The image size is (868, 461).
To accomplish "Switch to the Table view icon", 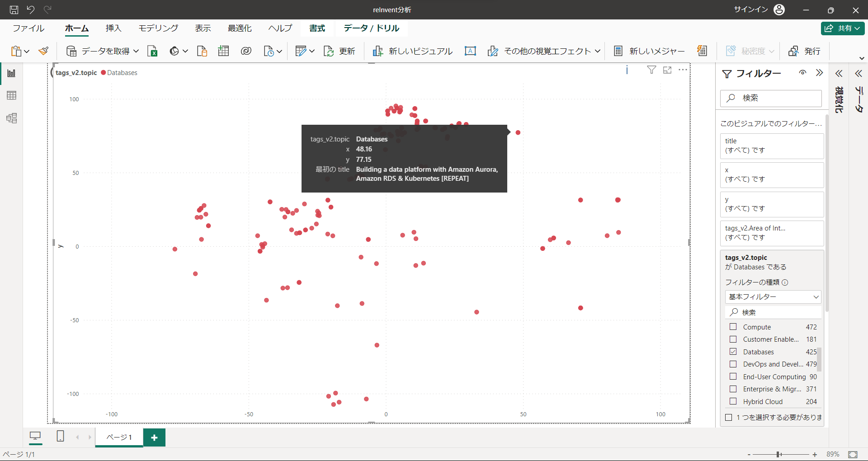I will [x=12, y=95].
